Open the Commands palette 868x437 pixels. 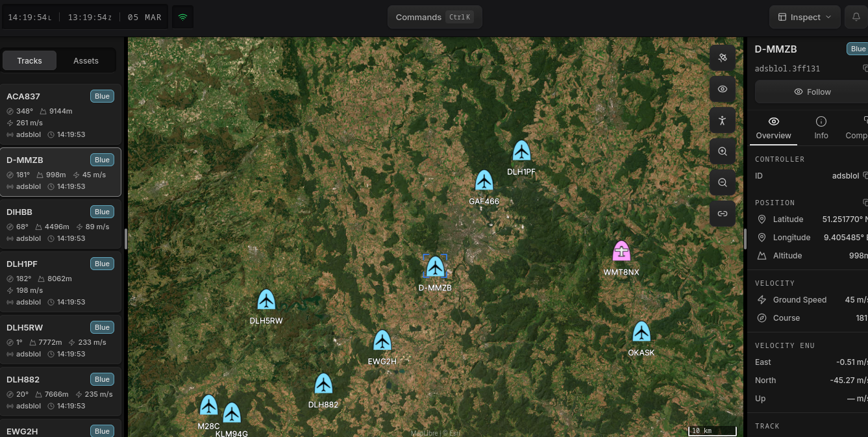[x=434, y=17]
